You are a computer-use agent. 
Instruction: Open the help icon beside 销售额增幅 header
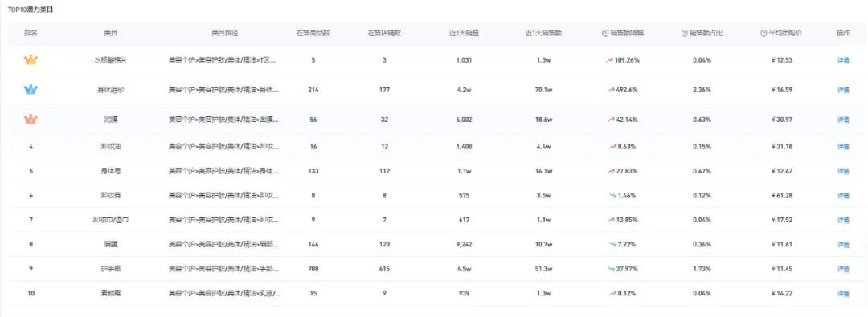[x=605, y=33]
